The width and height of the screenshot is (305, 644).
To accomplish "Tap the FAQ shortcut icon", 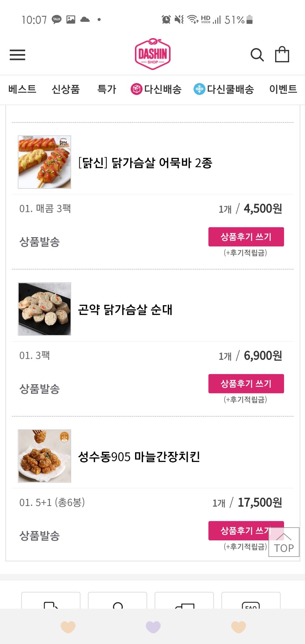I will tap(251, 603).
